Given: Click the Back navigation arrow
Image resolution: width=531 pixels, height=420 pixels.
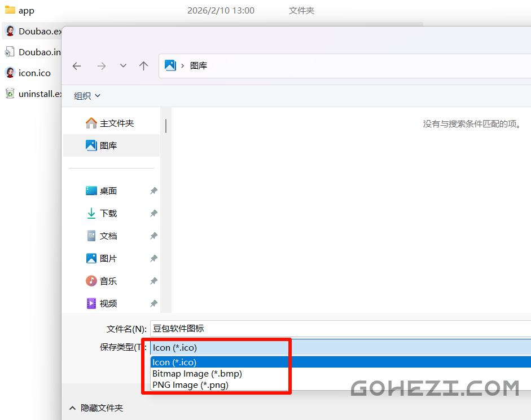Looking at the screenshot, I should point(77,66).
